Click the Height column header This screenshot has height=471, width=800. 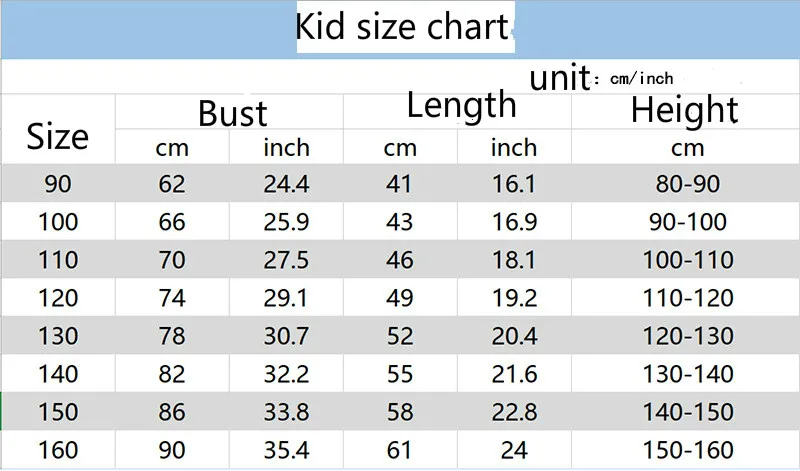[x=685, y=110]
